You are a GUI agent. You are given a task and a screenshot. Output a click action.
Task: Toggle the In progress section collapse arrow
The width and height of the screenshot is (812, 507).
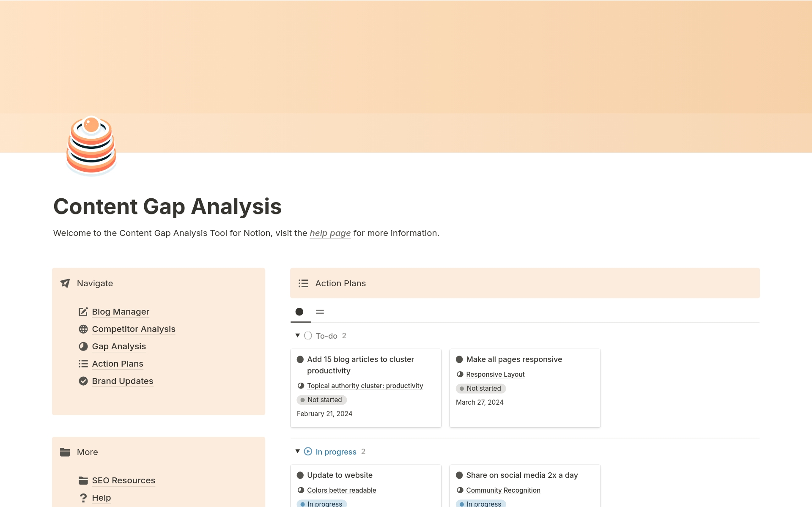tap(298, 452)
